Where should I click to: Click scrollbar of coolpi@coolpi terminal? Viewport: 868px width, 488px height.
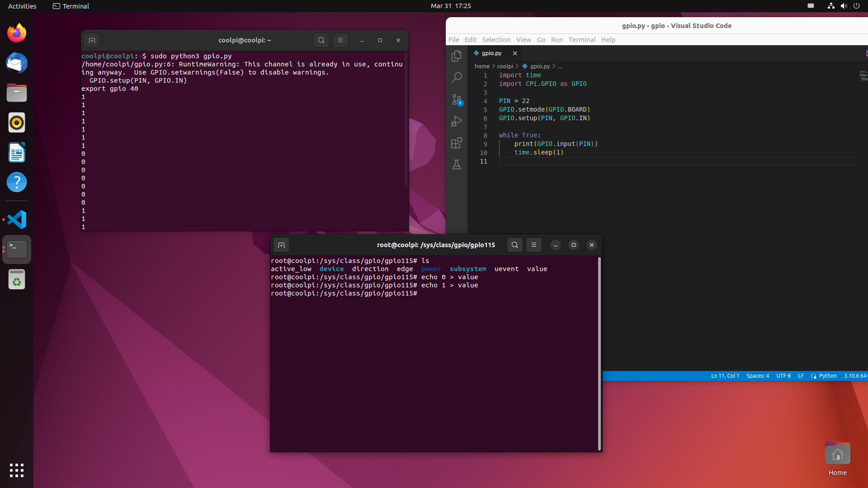coord(406,118)
